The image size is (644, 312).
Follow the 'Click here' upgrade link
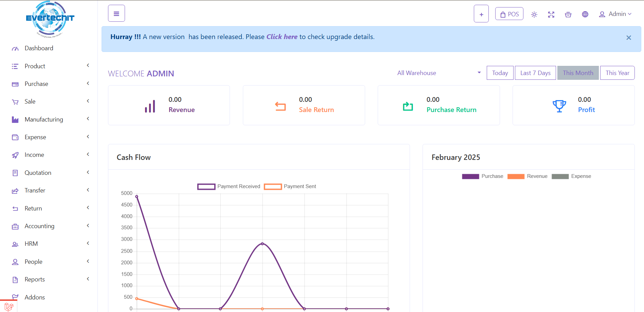point(282,37)
